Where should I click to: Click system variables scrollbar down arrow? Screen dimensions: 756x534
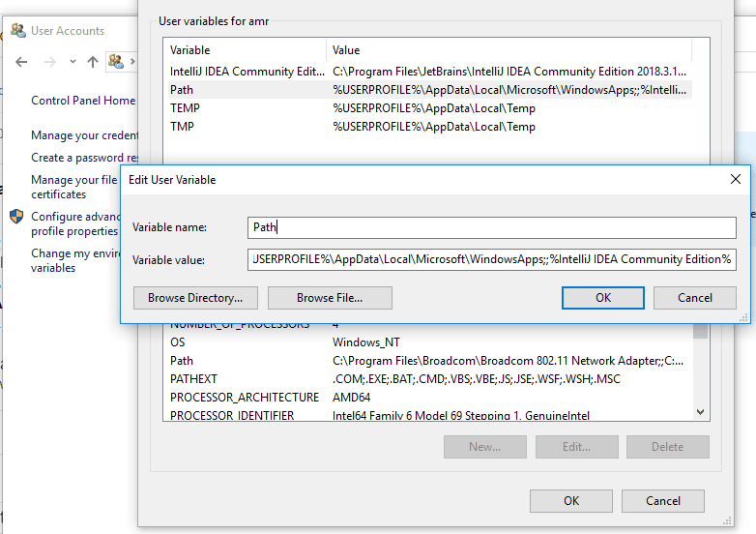701,412
